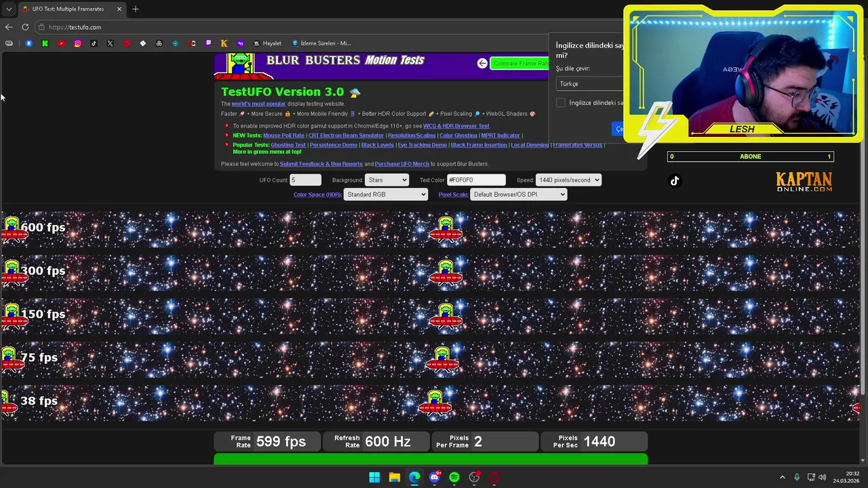Tick the İngilizce dilindeki checkbox in translate popup
Image resolution: width=868 pixels, height=488 pixels.
coord(561,103)
